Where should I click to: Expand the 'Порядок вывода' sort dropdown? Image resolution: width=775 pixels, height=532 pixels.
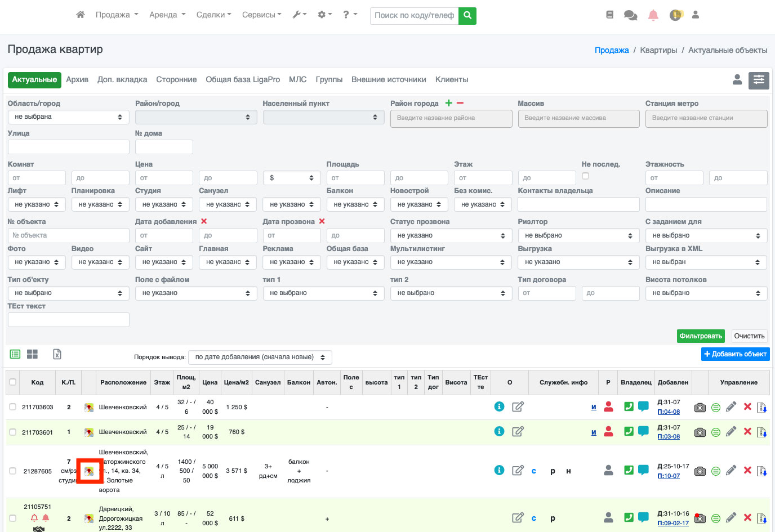click(x=260, y=357)
